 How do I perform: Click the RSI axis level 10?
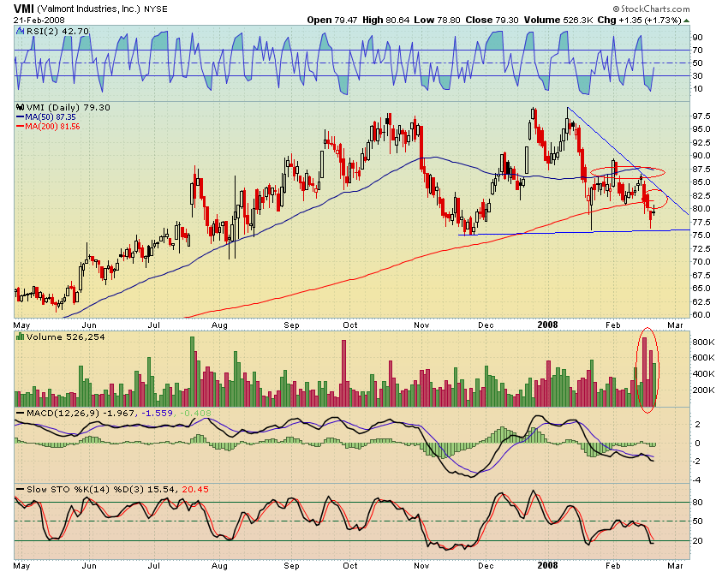pos(697,89)
